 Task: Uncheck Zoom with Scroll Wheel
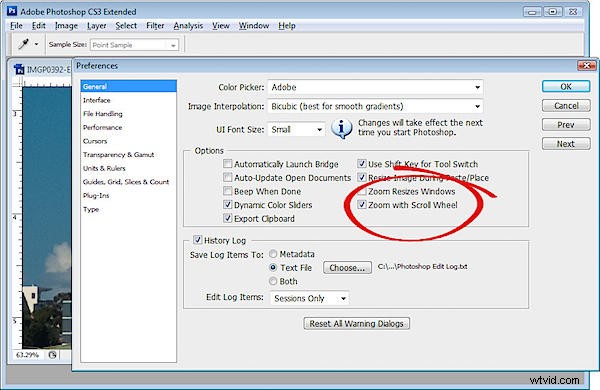tap(362, 205)
